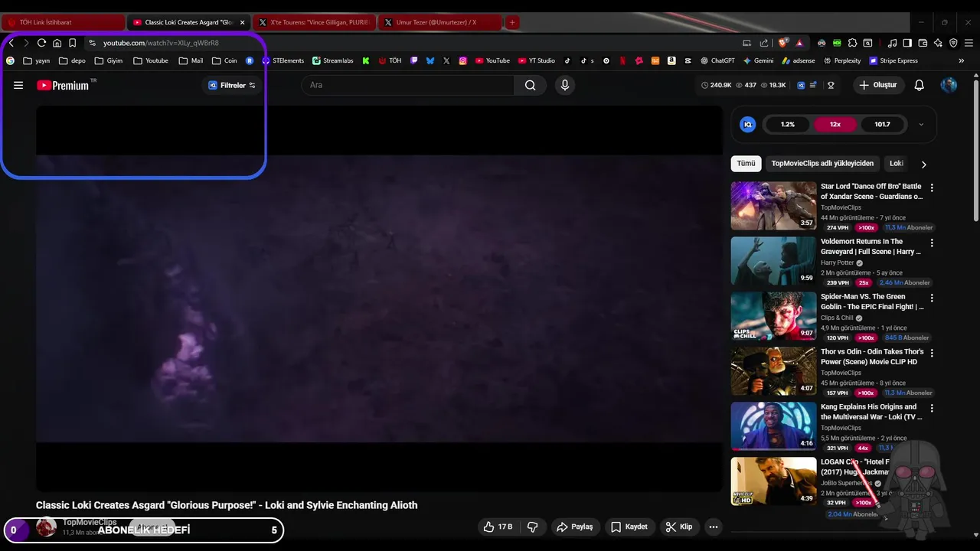Select the Tümü filter chip
The height and width of the screenshot is (551, 980).
[x=746, y=163]
